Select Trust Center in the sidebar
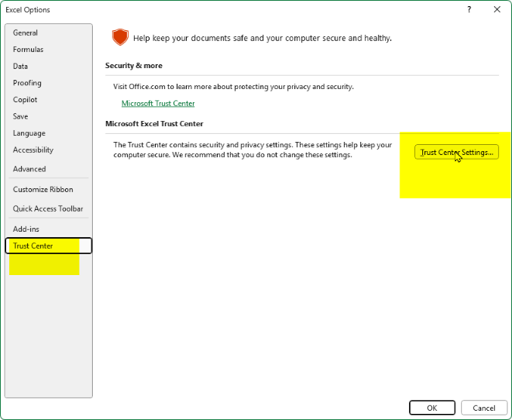512x420 pixels. [x=33, y=246]
